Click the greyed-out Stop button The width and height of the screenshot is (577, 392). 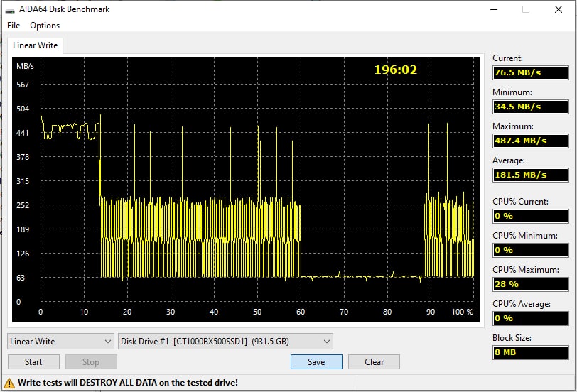91,362
